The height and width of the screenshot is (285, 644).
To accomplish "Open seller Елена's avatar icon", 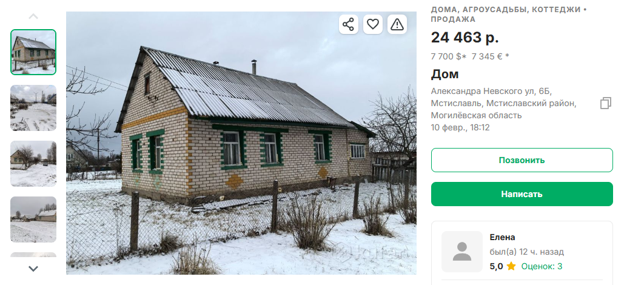I will [x=462, y=251].
